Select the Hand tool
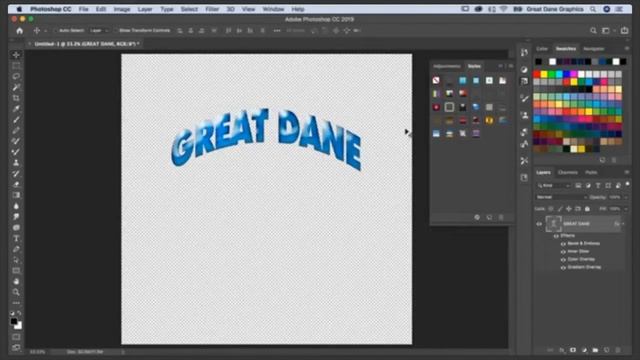The height and width of the screenshot is (360, 640). 16,282
